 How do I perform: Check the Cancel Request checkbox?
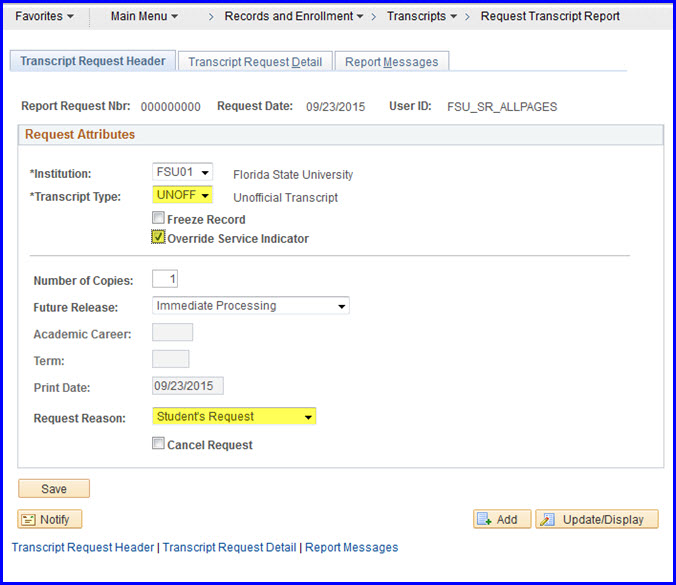click(x=158, y=443)
